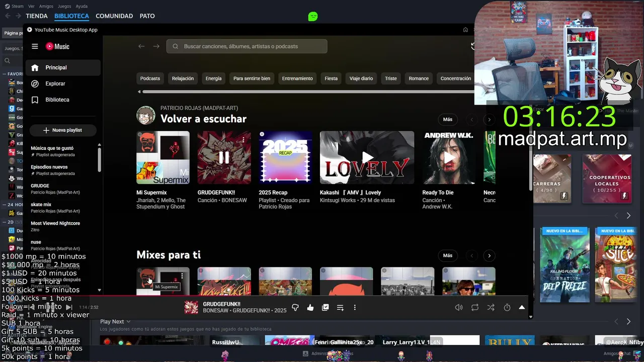Open options menu on GRUDGEFUNK!! thumbnail
The image size is (644, 362).
(244, 140)
